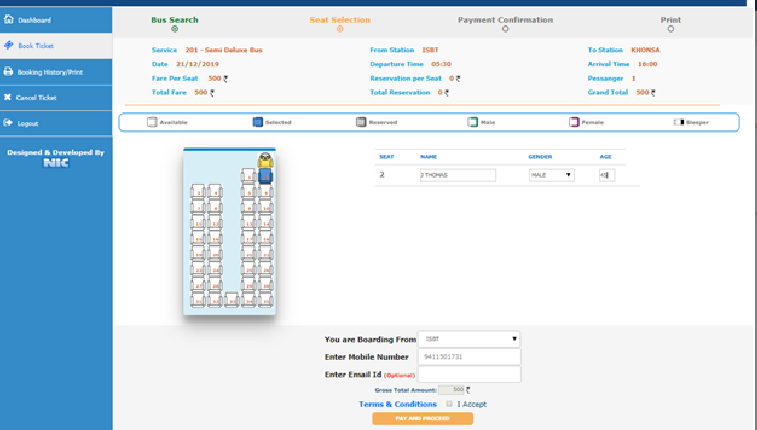The width and height of the screenshot is (757, 430).
Task: Switch to the Payment Confirmation step
Action: [504, 20]
